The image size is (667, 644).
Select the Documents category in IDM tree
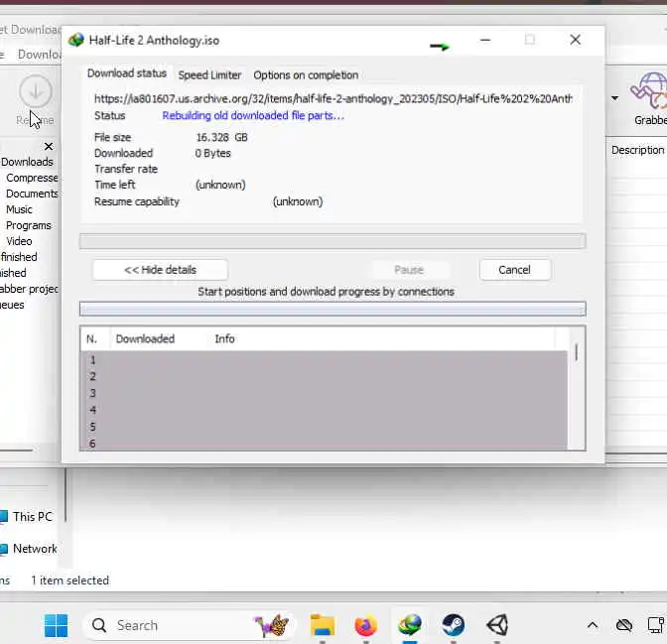(32, 193)
